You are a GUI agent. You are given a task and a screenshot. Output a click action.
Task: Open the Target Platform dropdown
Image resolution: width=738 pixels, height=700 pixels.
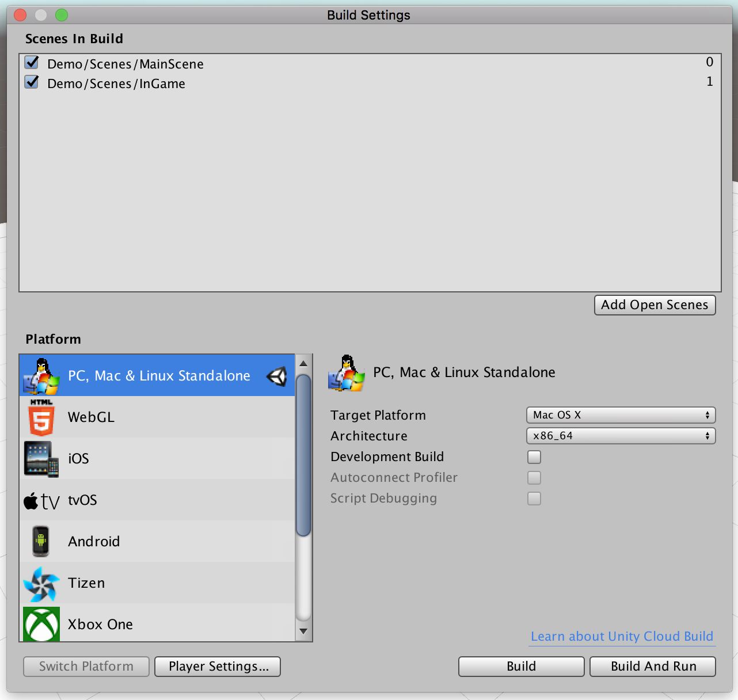621,415
